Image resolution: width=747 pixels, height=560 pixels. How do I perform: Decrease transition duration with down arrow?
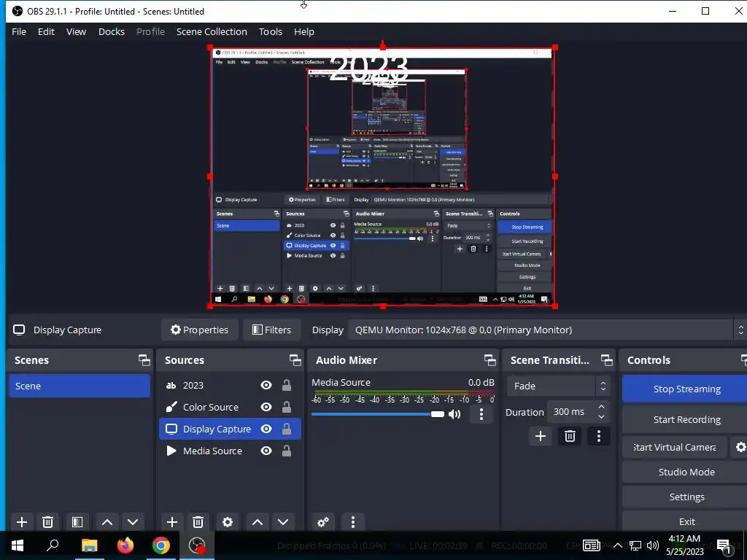[601, 416]
